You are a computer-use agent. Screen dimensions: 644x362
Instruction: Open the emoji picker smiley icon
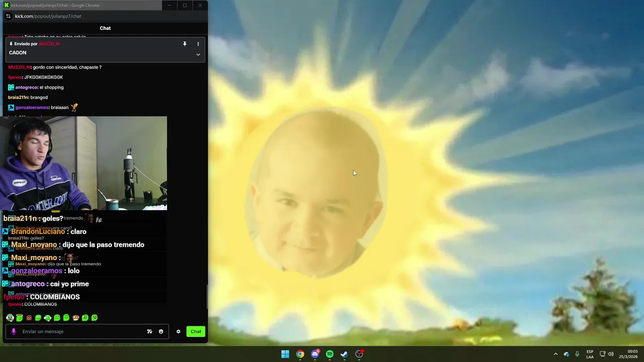click(161, 331)
